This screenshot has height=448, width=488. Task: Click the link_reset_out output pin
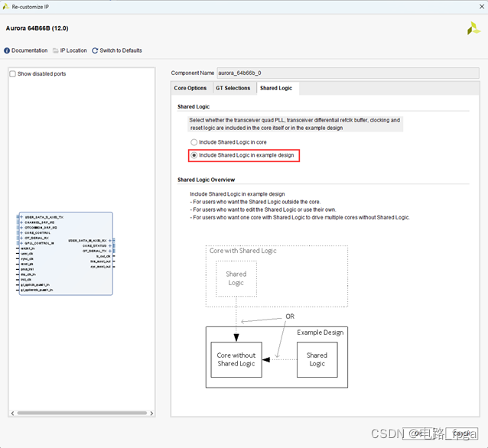[100, 261]
